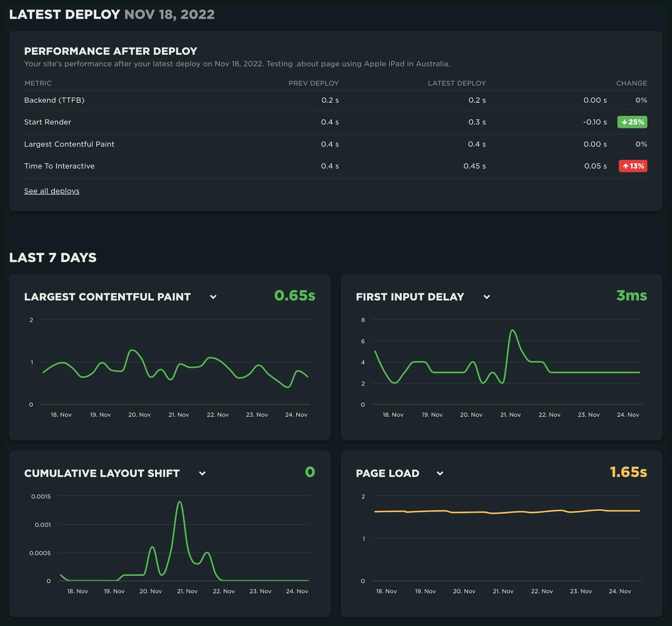
Task: Click the 0.65s Largest Contentful Paint value
Action: pyautogui.click(x=295, y=295)
